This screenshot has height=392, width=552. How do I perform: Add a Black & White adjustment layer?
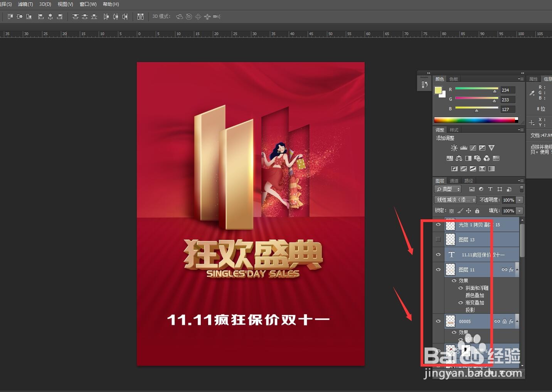click(x=468, y=158)
